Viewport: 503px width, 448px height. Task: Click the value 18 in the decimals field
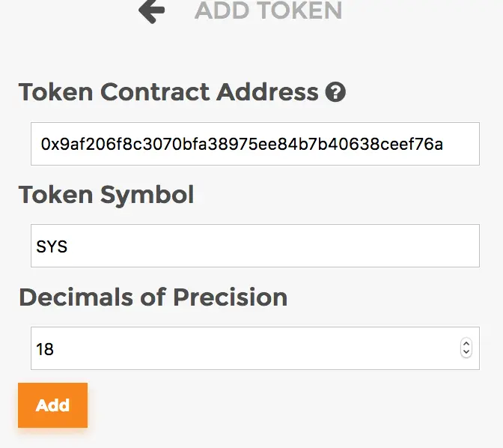click(x=45, y=349)
